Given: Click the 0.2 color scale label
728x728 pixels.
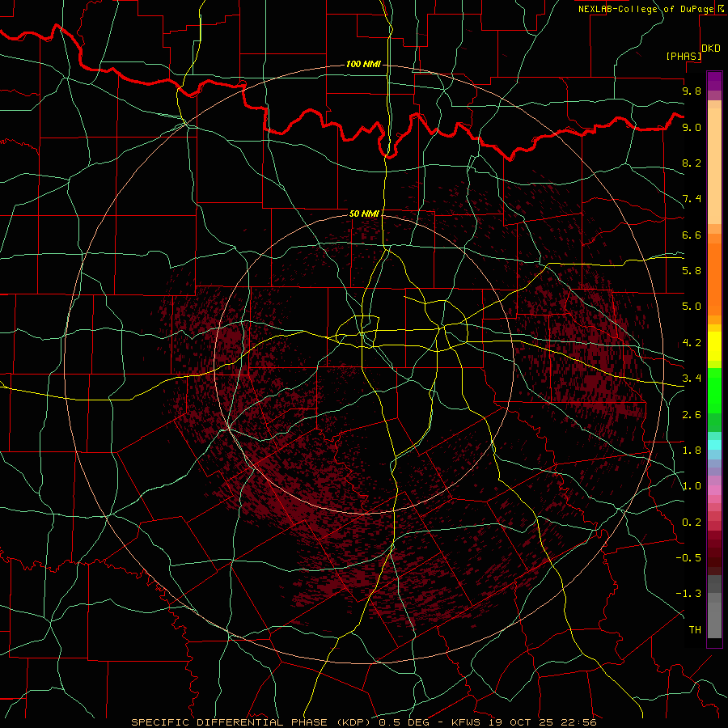Looking at the screenshot, I should pos(692,523).
